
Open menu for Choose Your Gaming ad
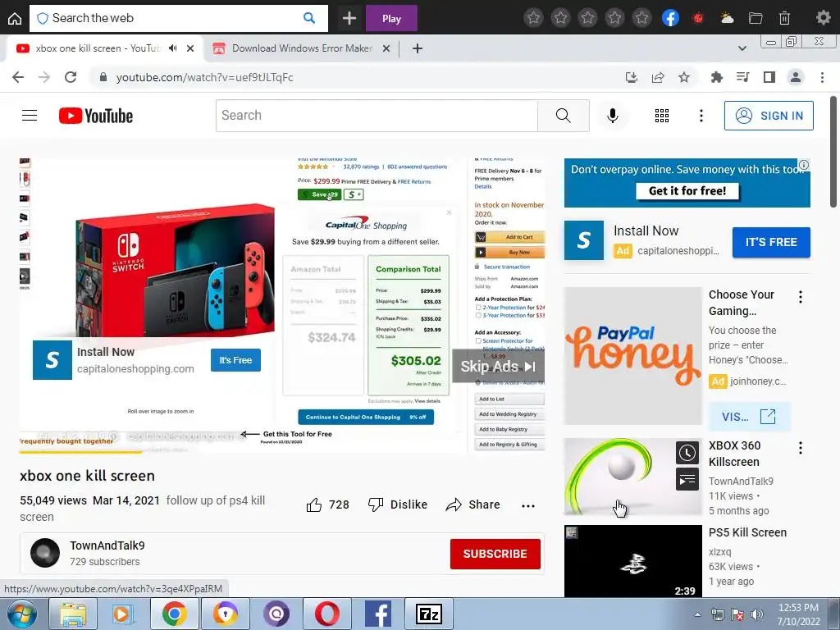(801, 297)
